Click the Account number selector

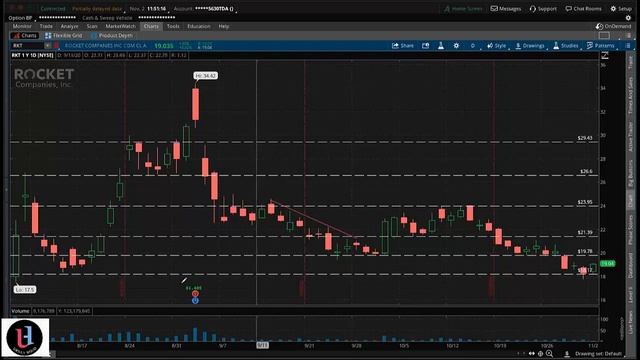click(x=205, y=9)
